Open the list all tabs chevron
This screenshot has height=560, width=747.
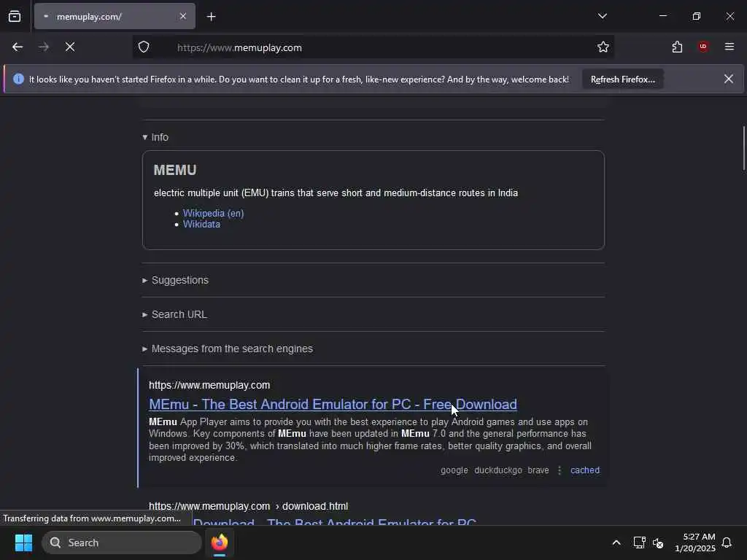coord(602,16)
